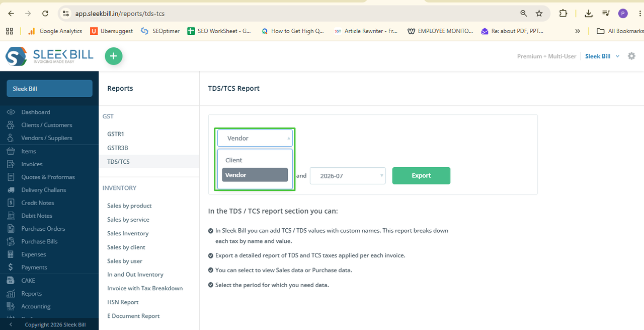
Task: Open the 2026-07 period dropdown
Action: (348, 176)
